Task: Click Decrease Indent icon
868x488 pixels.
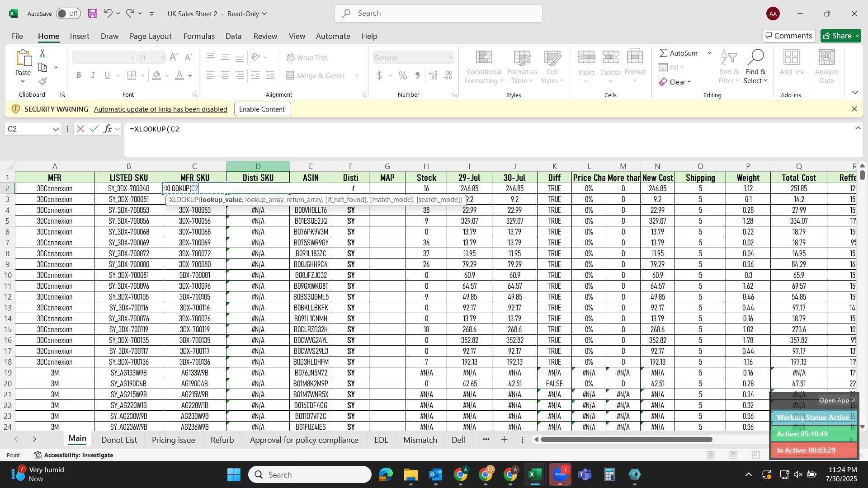Action: (x=255, y=75)
